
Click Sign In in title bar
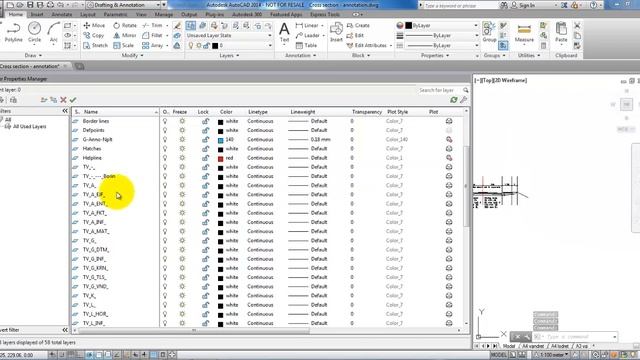tap(527, 5)
